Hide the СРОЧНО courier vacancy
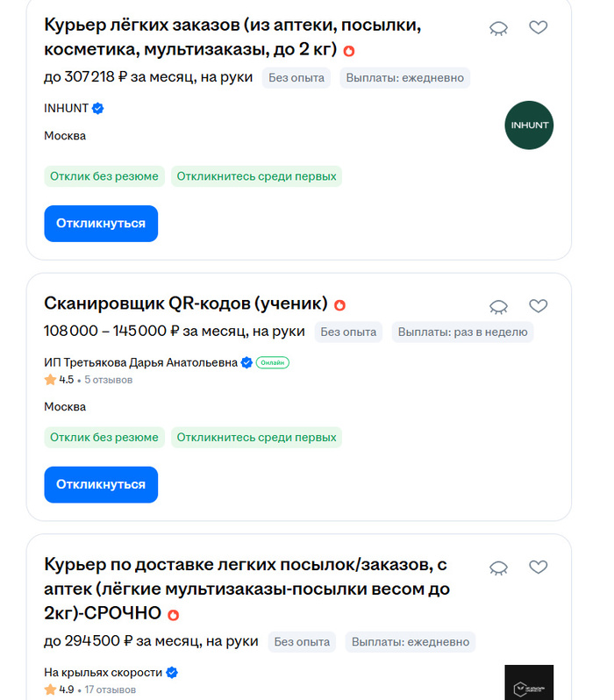Screen dimensions: 614x700 pos(498,568)
